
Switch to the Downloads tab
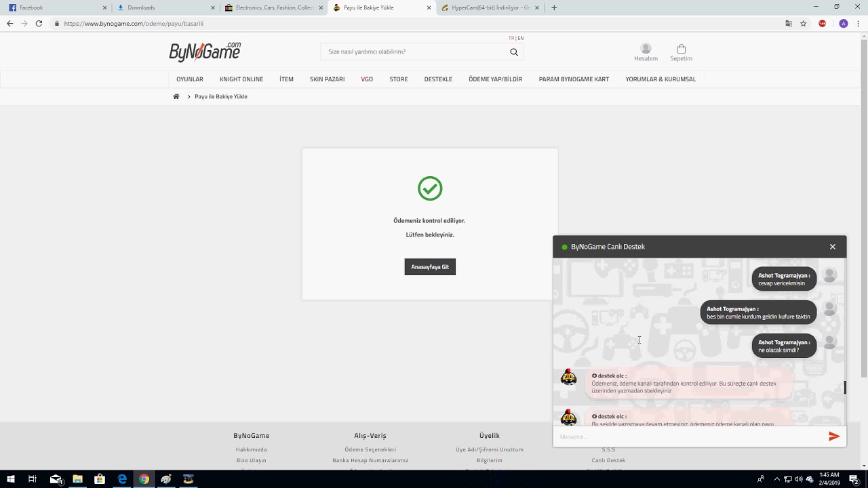(x=165, y=7)
